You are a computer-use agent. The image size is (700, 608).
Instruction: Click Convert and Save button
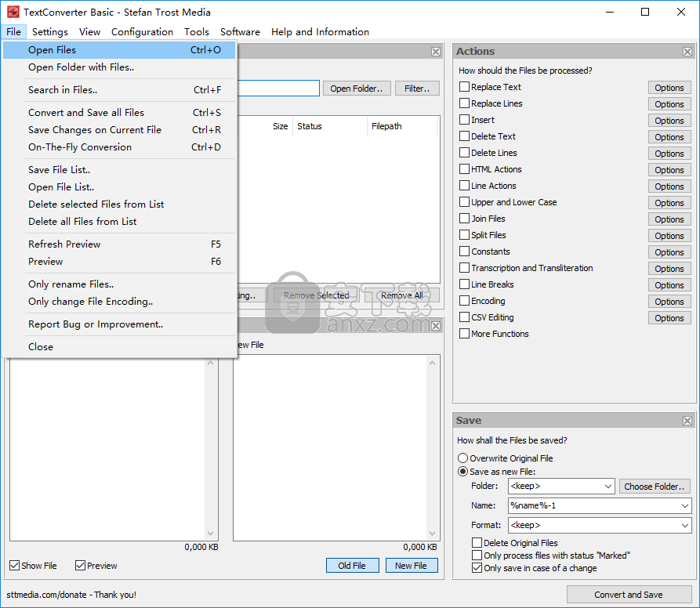[629, 595]
